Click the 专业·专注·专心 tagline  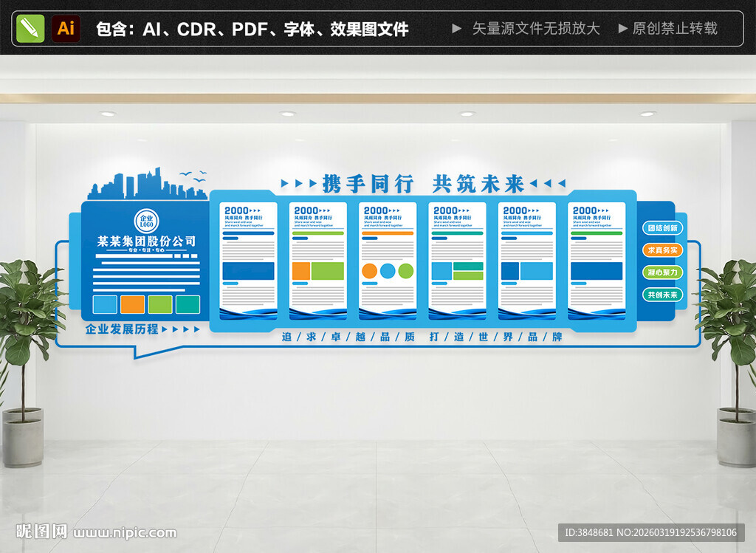point(147,250)
